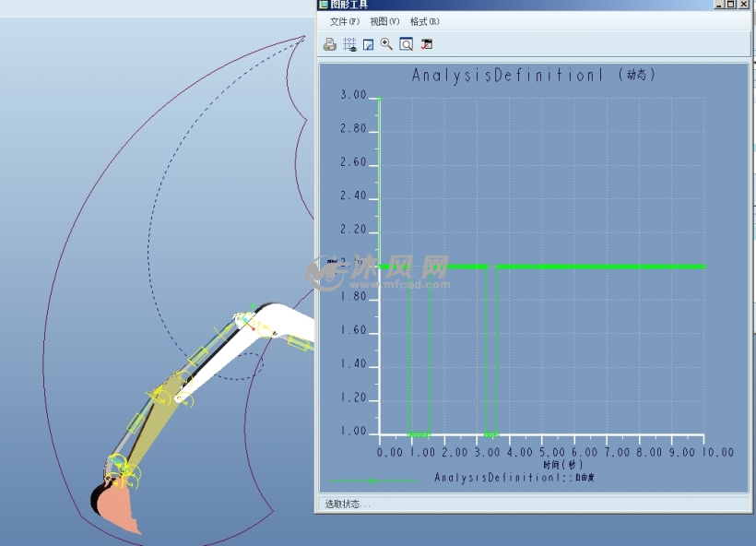Click the x-axis value 10.00
The image size is (756, 546).
(718, 453)
